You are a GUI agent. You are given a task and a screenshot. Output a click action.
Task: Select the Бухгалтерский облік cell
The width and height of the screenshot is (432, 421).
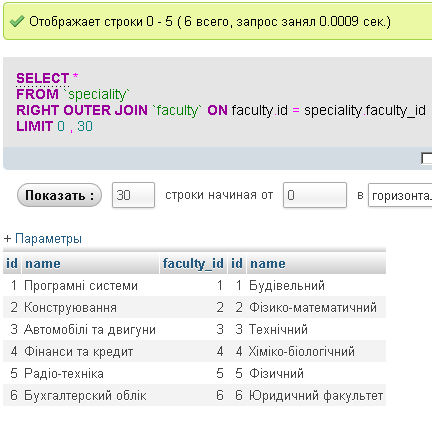pyautogui.click(x=85, y=395)
